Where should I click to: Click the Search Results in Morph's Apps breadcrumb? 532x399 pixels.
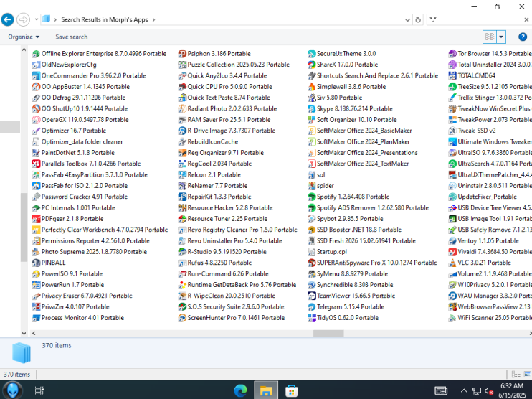[x=105, y=19]
